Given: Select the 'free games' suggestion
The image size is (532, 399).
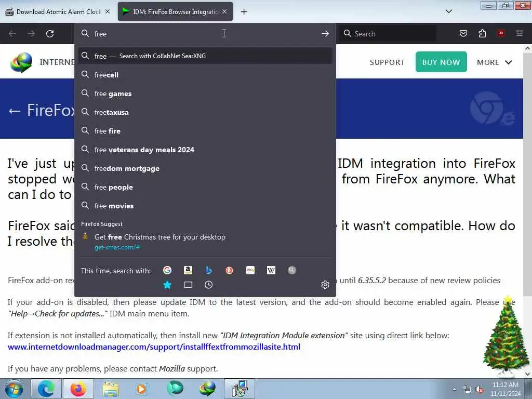Looking at the screenshot, I should (x=205, y=94).
